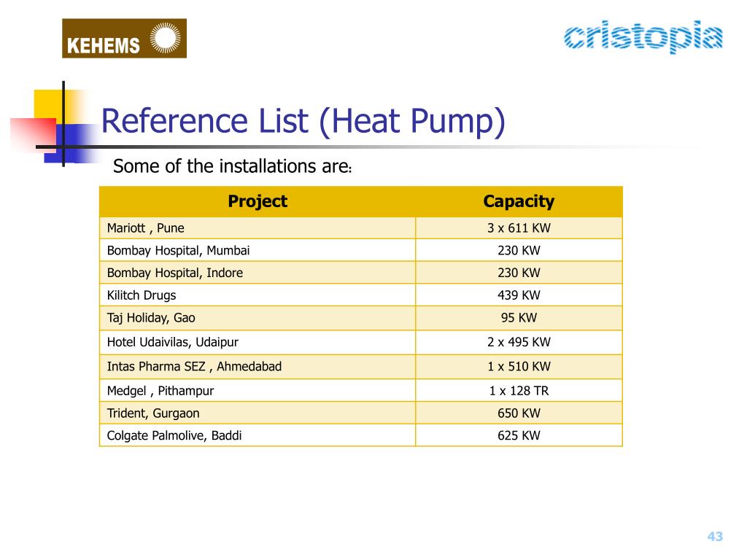Select the 'Bombay Hospital, Mumbai' cell
747x560 pixels.
coord(258,250)
